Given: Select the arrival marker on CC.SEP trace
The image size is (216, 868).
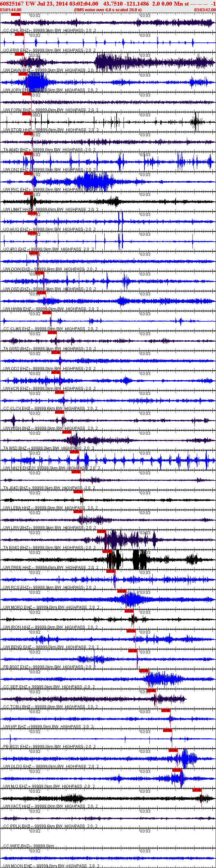Looking at the screenshot, I should 144,670.
